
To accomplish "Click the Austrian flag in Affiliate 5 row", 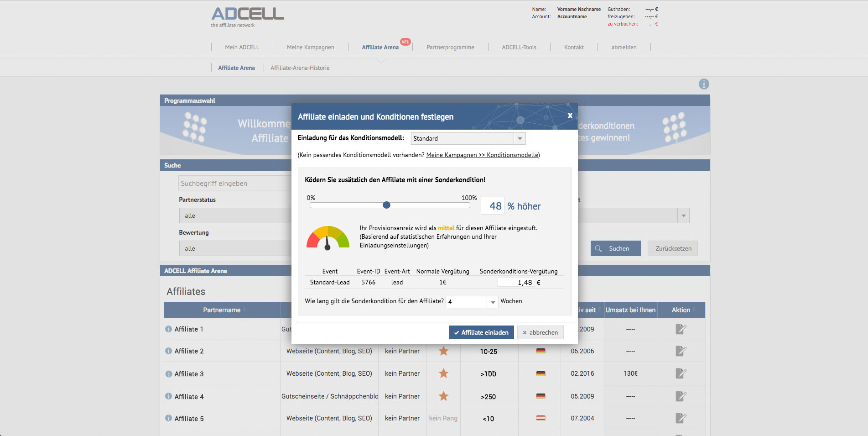I will click(x=541, y=418).
